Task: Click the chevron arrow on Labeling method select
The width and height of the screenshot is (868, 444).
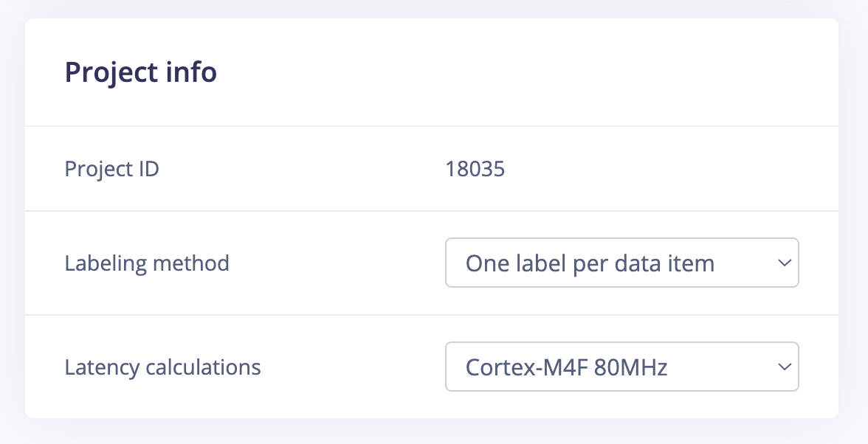Action: [x=785, y=263]
